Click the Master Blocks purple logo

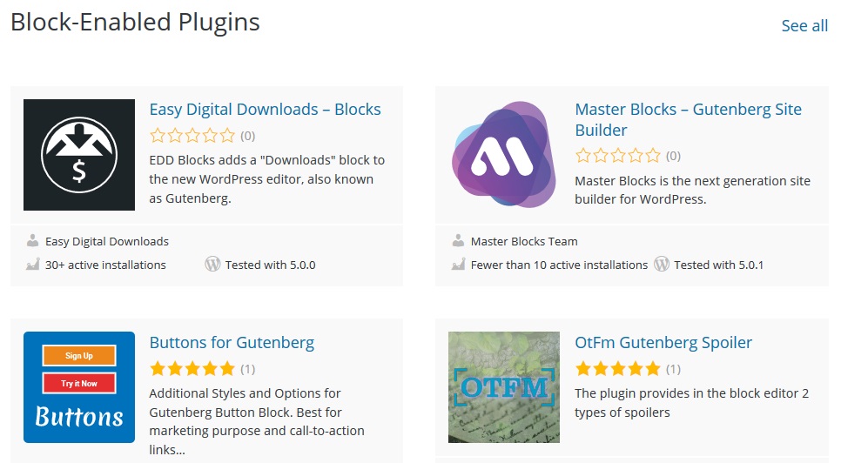coord(504,154)
